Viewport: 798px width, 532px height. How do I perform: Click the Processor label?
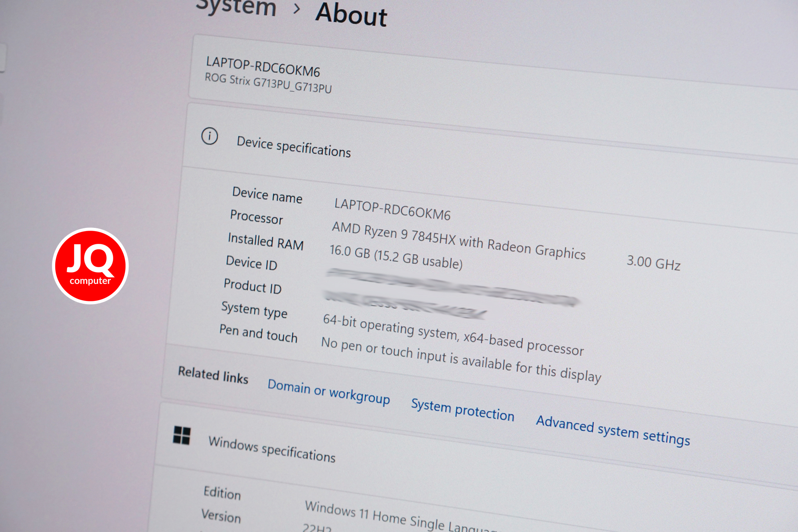pos(257,217)
